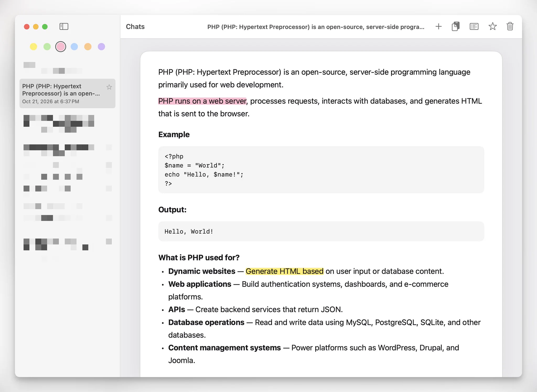Open the PHP Hypertext Preprocessor chat row

67,94
